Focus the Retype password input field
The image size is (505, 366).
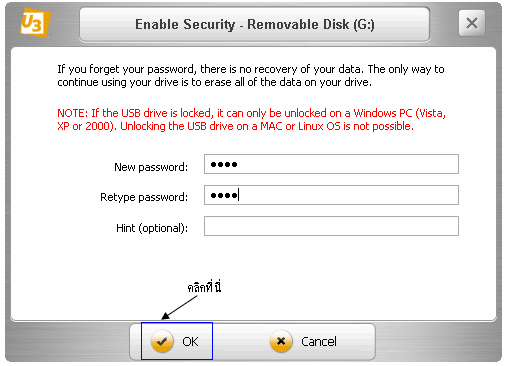(331, 195)
